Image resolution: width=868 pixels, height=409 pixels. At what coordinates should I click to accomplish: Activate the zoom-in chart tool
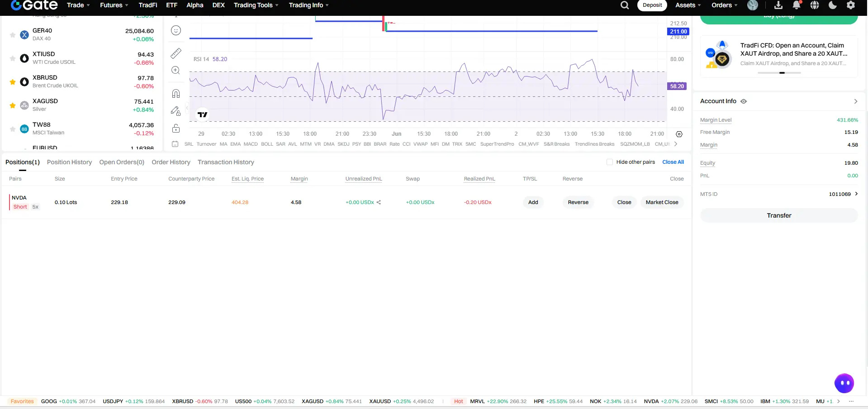tap(176, 70)
